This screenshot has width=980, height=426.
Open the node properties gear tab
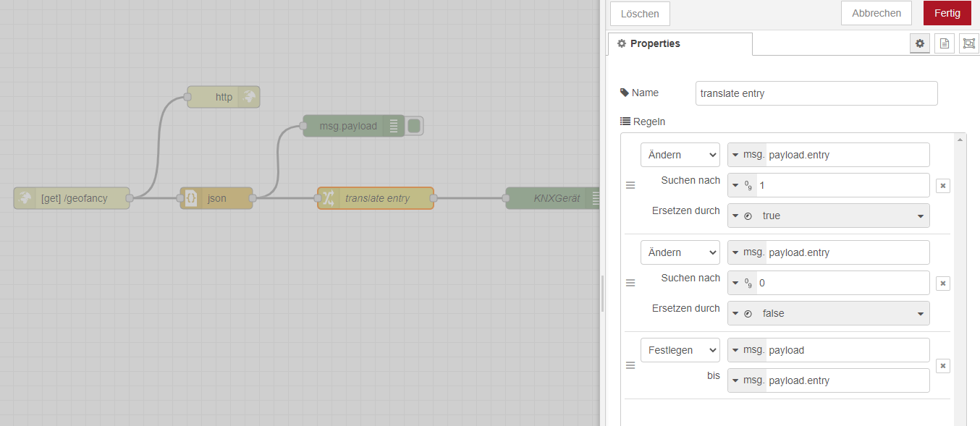coord(919,43)
